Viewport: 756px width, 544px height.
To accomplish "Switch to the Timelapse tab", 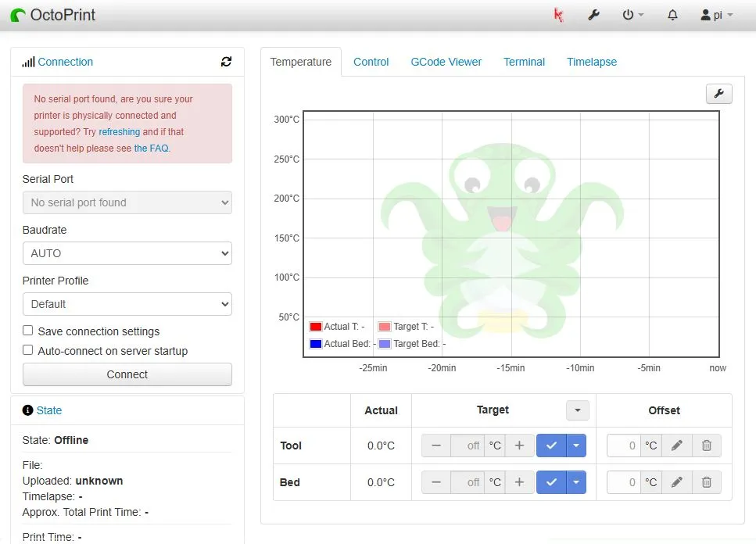I will (x=592, y=62).
